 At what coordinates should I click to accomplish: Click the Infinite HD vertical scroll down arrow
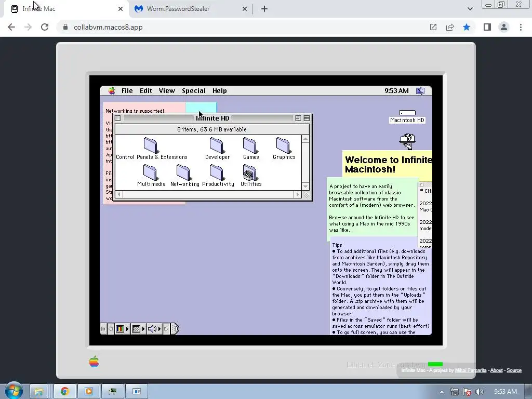point(305,187)
